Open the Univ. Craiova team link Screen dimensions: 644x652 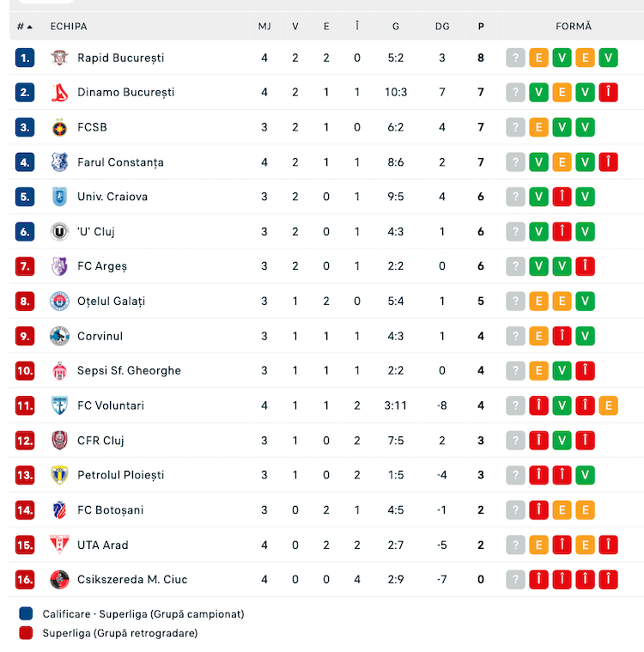pyautogui.click(x=112, y=197)
